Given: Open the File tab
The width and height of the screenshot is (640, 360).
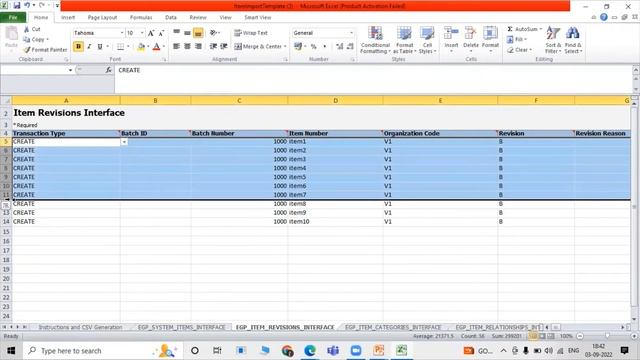Looking at the screenshot, I should click(13, 18).
